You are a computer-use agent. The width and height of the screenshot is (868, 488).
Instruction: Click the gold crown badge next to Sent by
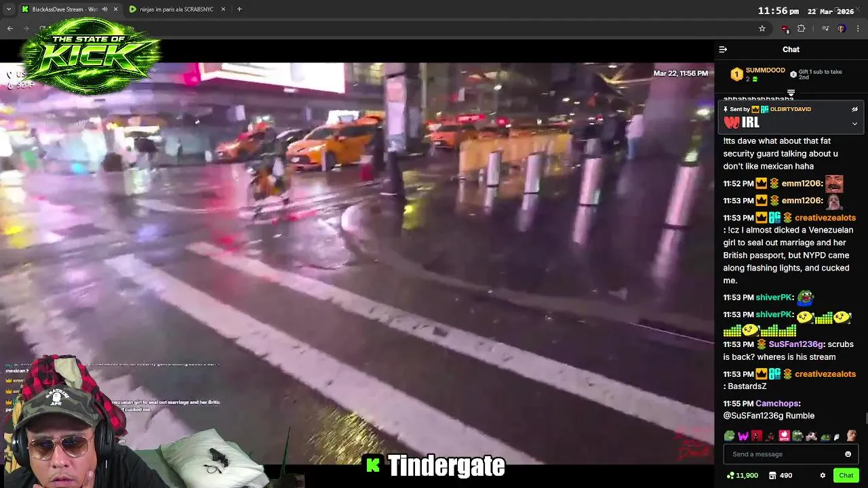pyautogui.click(x=755, y=109)
